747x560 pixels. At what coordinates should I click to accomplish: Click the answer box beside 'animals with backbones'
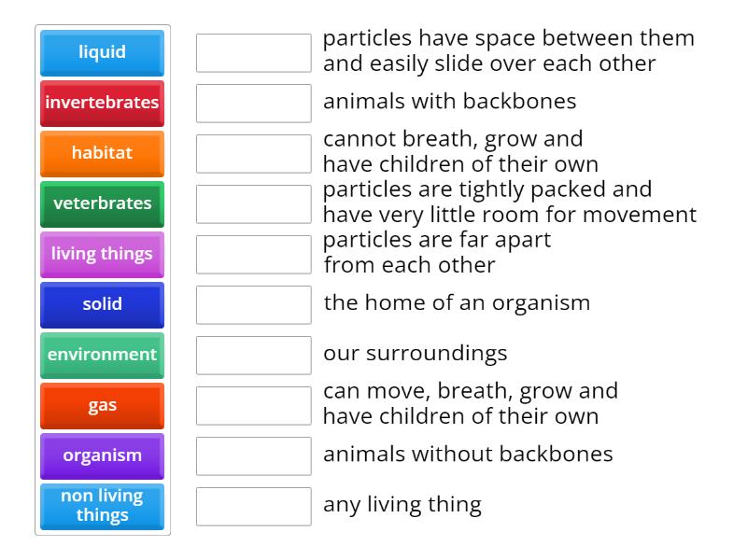coord(253,103)
